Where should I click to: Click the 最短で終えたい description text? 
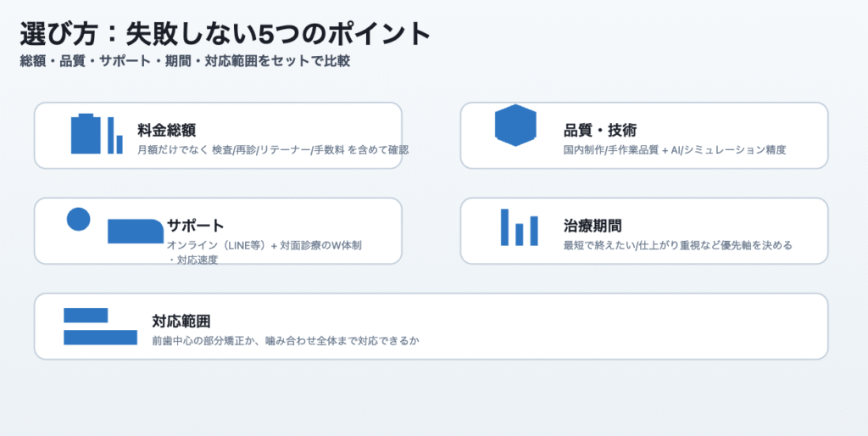pos(677,246)
